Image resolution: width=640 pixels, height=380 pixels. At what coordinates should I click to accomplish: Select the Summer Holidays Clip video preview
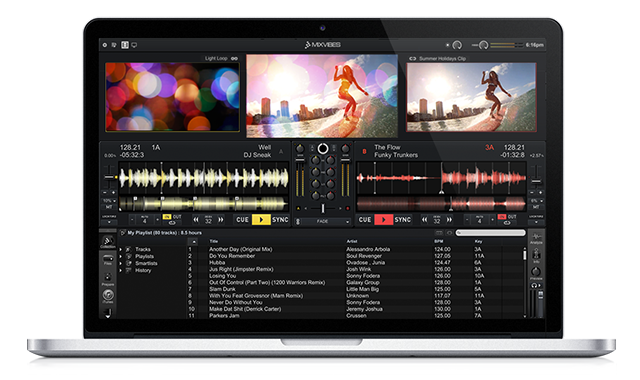tap(471, 97)
